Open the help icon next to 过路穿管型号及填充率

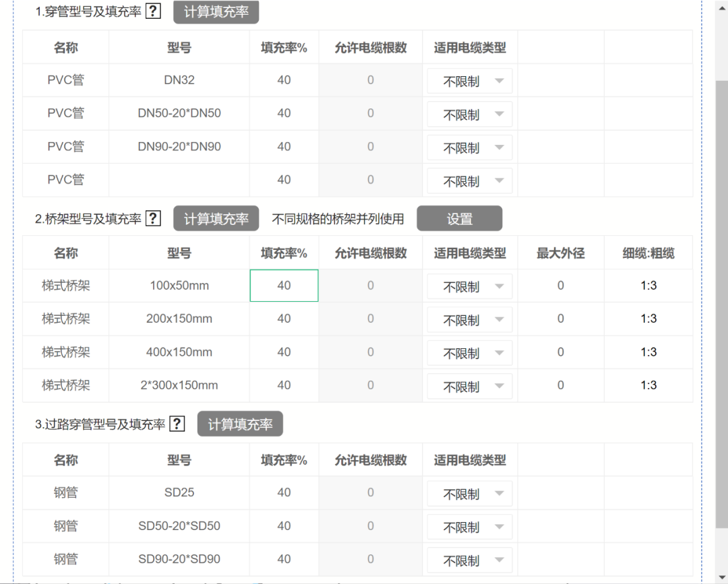pyautogui.click(x=177, y=423)
